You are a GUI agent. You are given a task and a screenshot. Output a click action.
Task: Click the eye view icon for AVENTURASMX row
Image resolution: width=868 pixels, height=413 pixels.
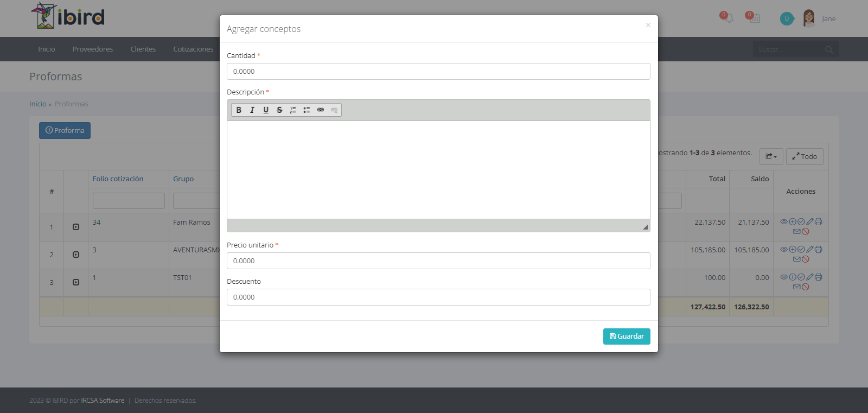(784, 249)
